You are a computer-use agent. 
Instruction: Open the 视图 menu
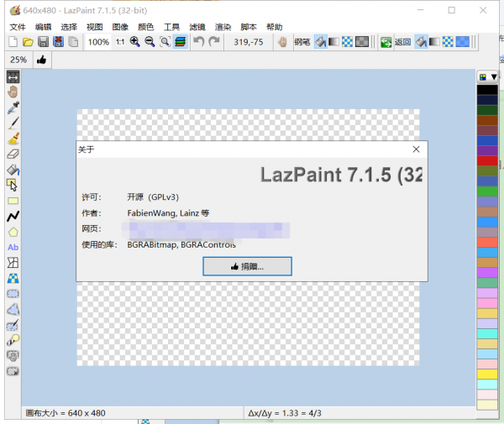tap(94, 27)
